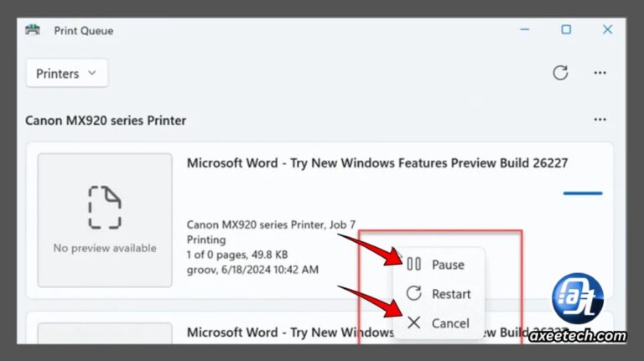
Task: Minimize the Print Queue window
Action: [524, 29]
